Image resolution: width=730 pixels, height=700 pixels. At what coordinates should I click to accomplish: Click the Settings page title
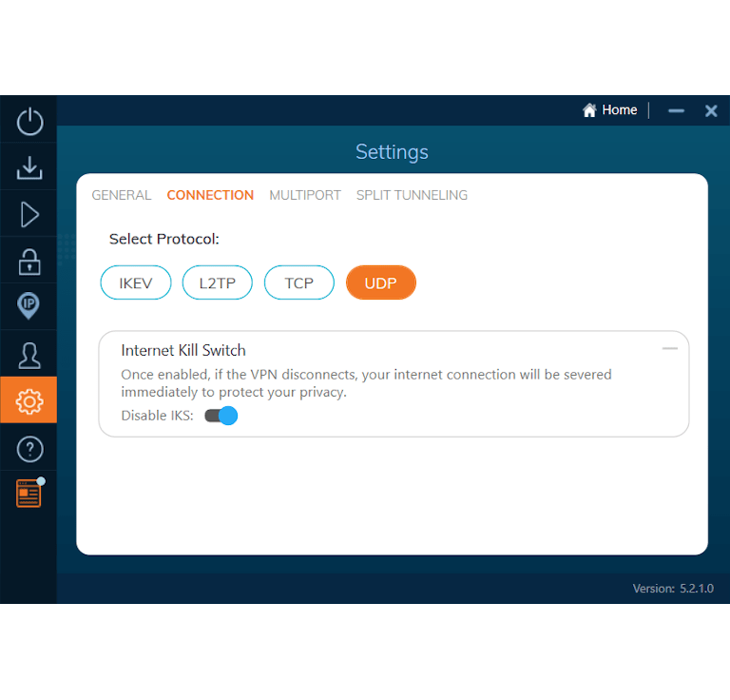click(x=392, y=152)
